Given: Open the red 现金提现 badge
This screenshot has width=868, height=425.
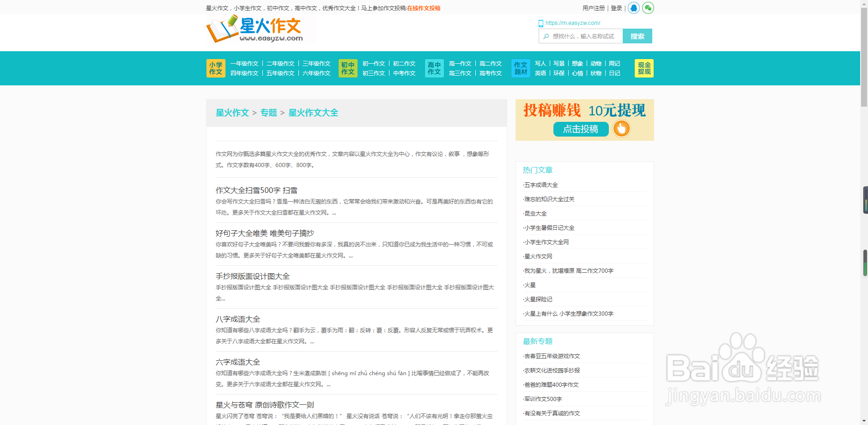Looking at the screenshot, I should point(643,68).
